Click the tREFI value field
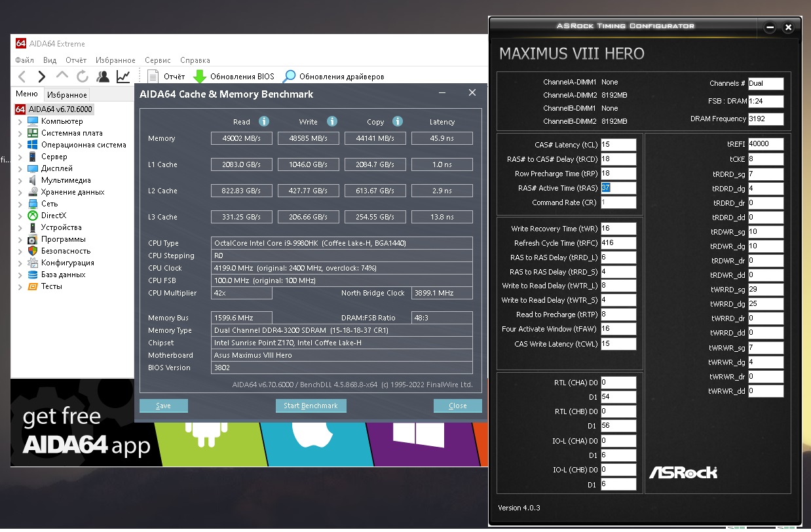 (766, 144)
